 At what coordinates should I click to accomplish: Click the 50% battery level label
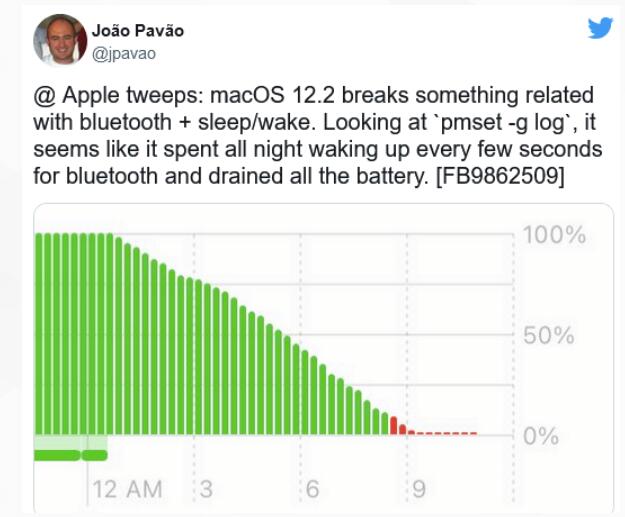point(548,335)
